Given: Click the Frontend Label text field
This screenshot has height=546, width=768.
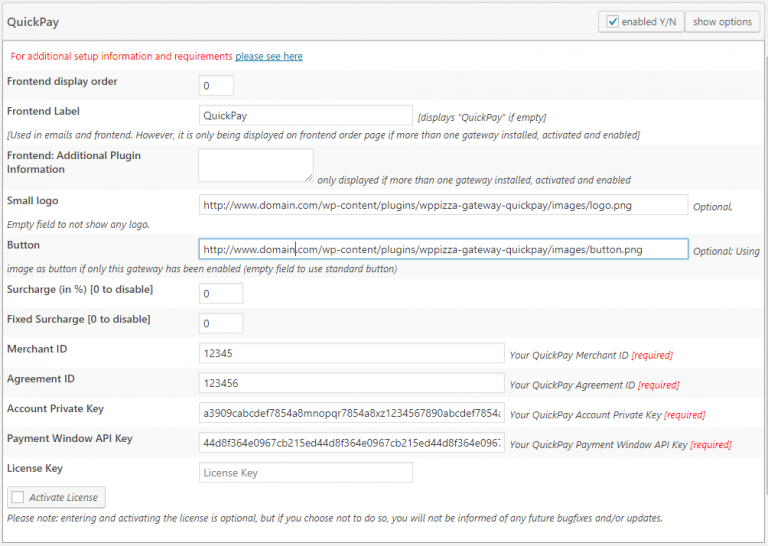Looking at the screenshot, I should pyautogui.click(x=305, y=116).
